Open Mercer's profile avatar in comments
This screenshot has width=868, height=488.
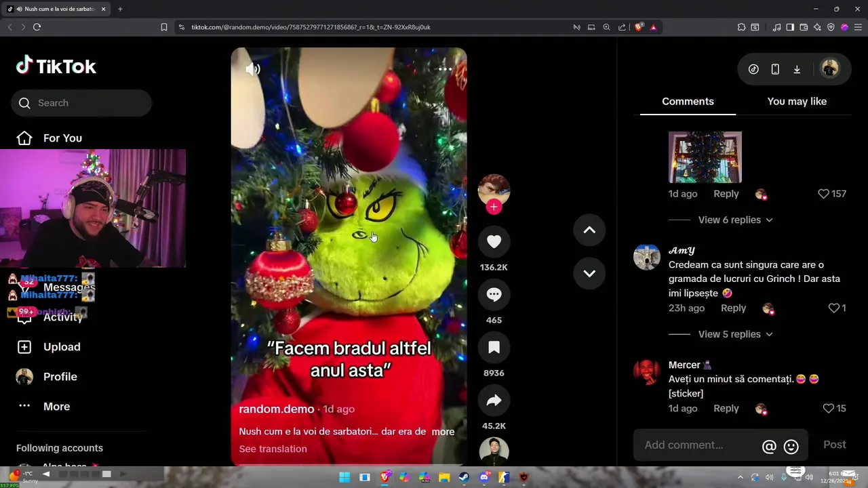647,371
